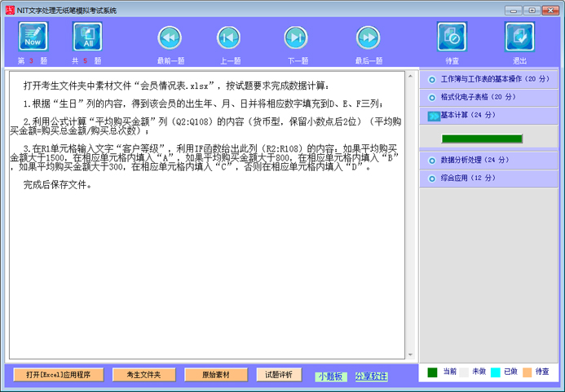
Task: Open the 小题板 link
Action: 330,377
